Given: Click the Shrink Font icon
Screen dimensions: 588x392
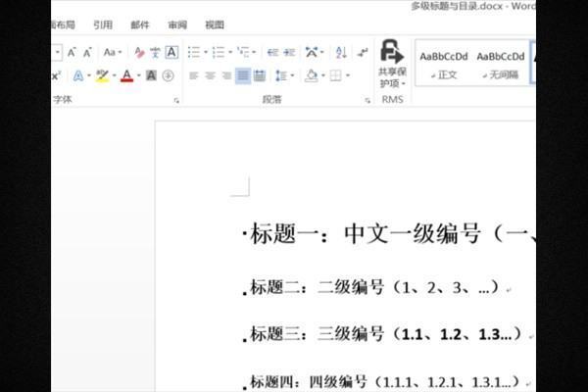Looking at the screenshot, I should 87,53.
